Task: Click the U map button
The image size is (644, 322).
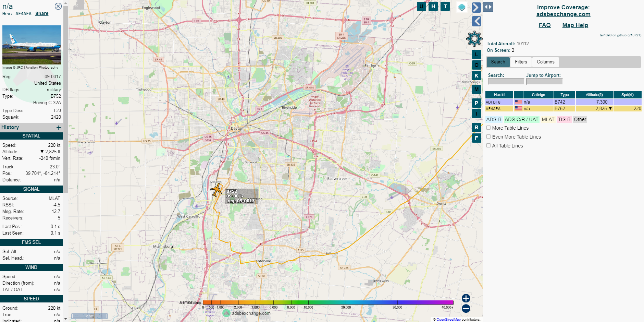Action: click(421, 6)
